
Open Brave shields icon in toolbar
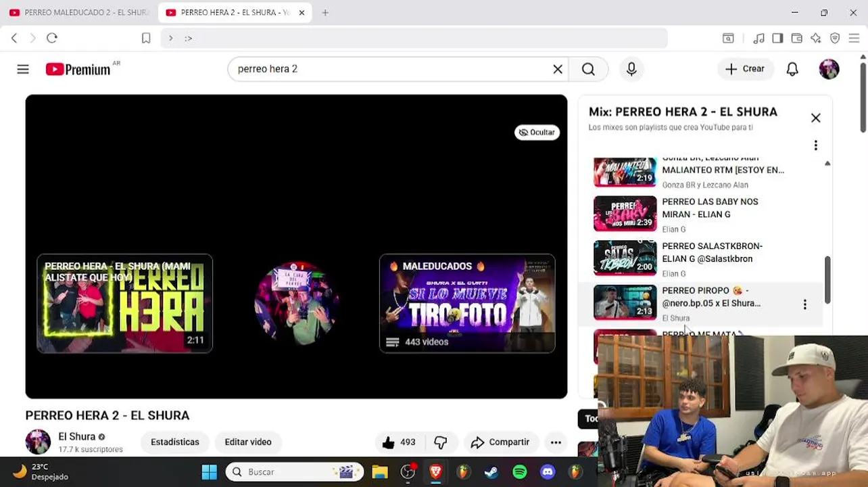click(835, 38)
